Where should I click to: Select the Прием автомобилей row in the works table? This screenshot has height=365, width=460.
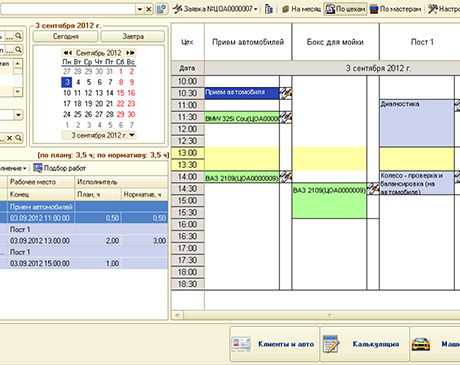tap(84, 207)
